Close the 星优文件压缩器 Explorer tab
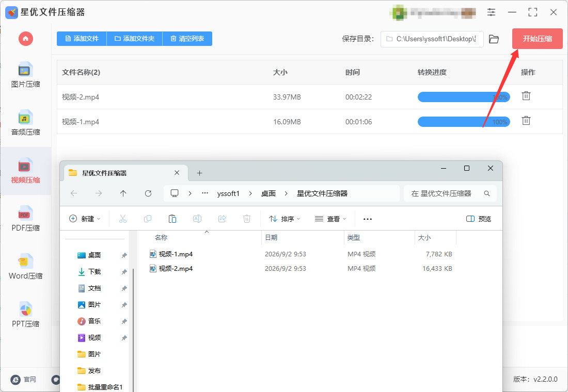Image resolution: width=568 pixels, height=392 pixels. coord(177,173)
